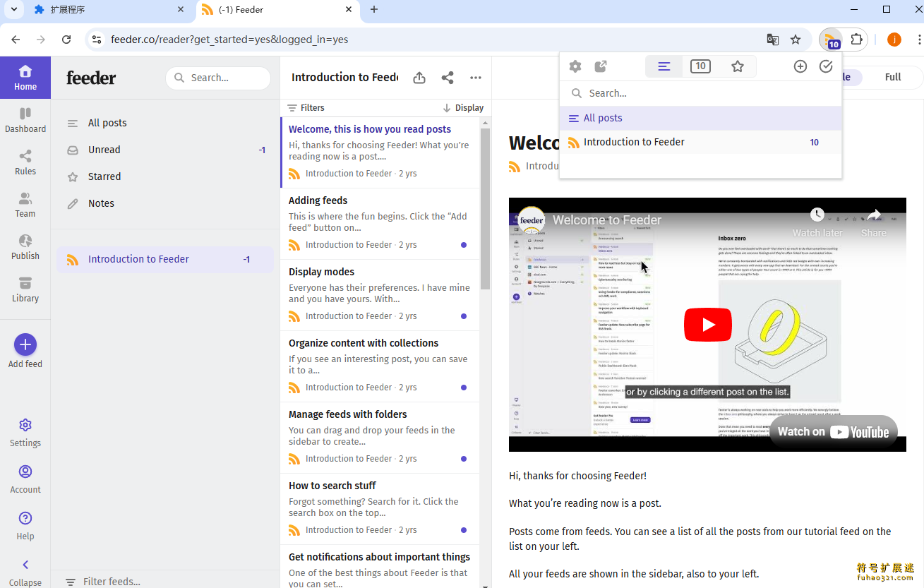
Task: Click the Add feed plus button
Action: pyautogui.click(x=25, y=344)
